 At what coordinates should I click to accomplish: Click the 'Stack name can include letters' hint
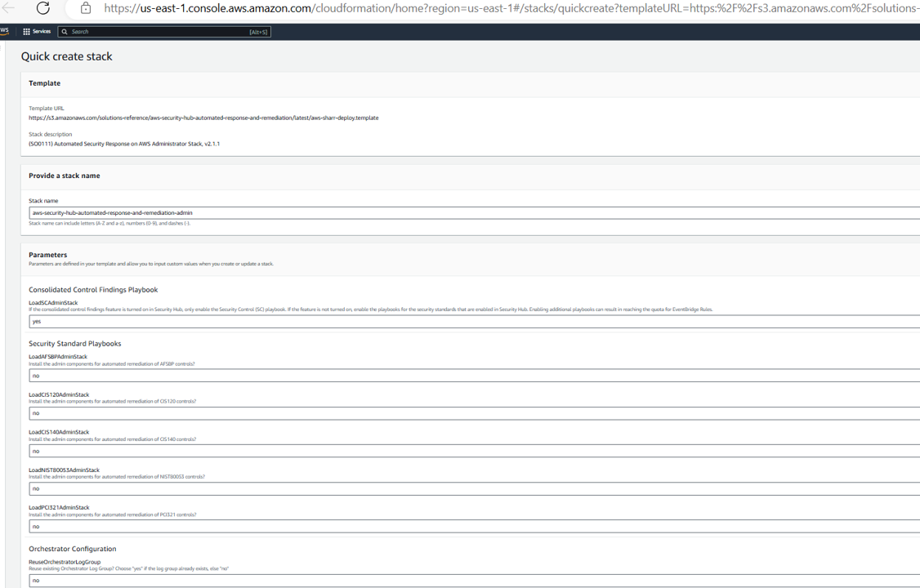(109, 223)
